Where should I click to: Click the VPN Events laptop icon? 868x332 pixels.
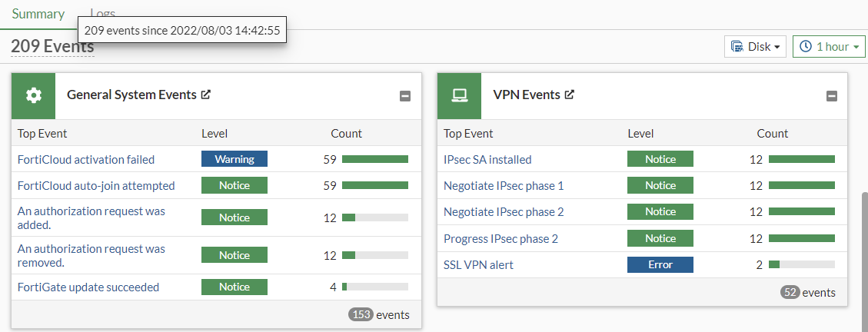pos(459,95)
